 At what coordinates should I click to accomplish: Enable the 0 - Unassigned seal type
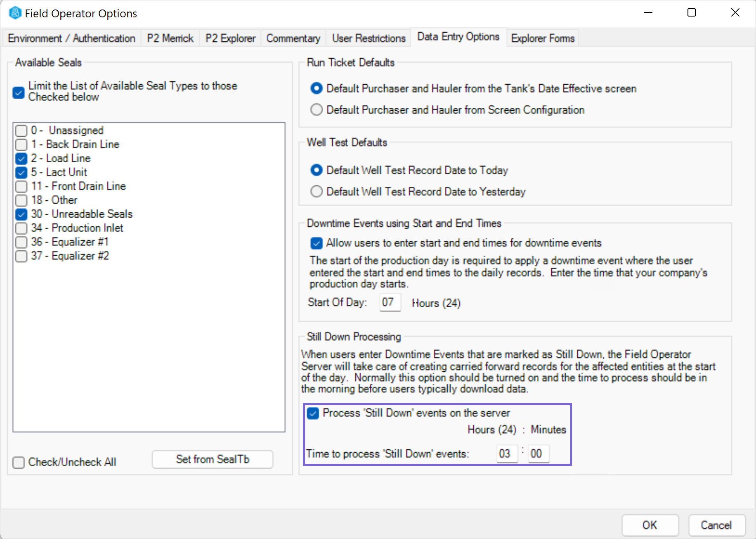21,131
